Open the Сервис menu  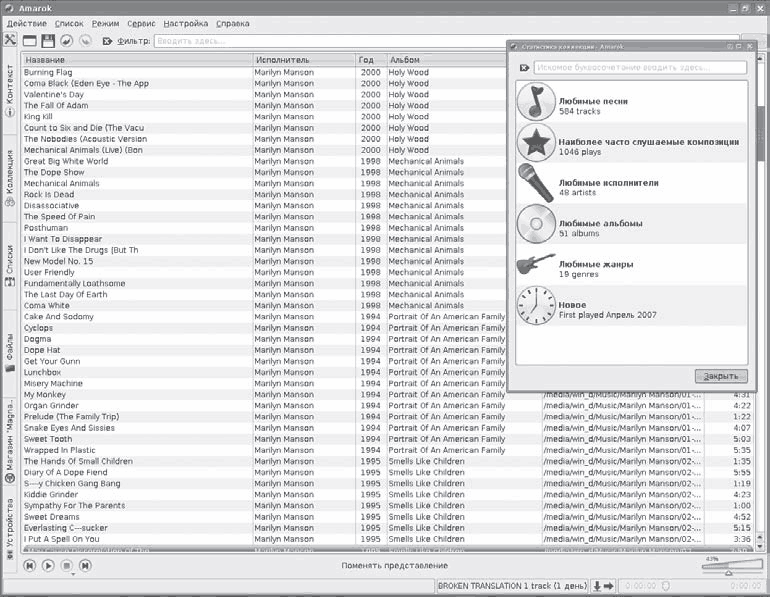click(x=141, y=23)
